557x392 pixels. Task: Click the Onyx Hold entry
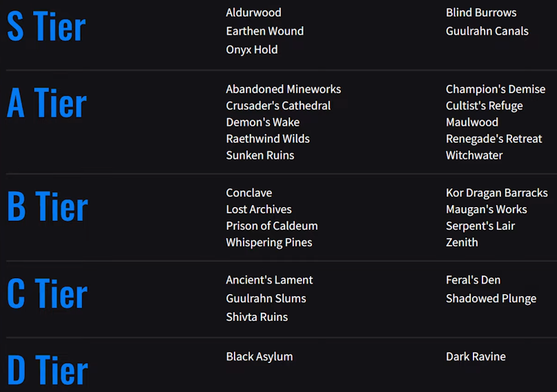pos(252,50)
